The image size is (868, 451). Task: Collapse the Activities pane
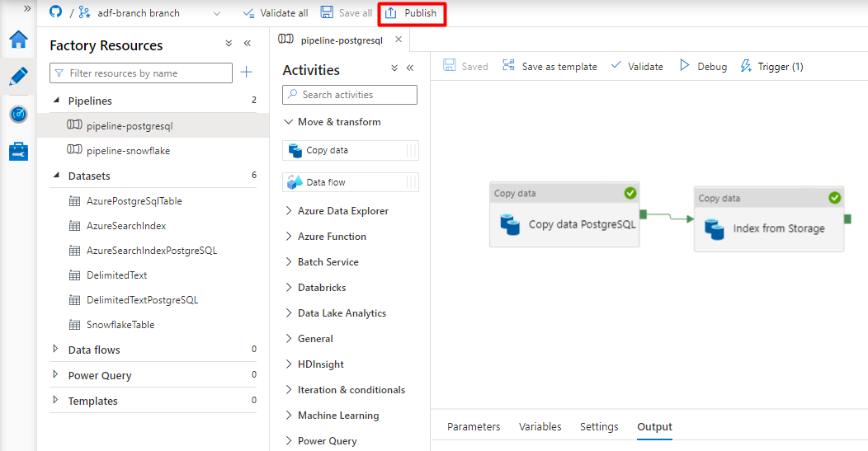tap(410, 68)
